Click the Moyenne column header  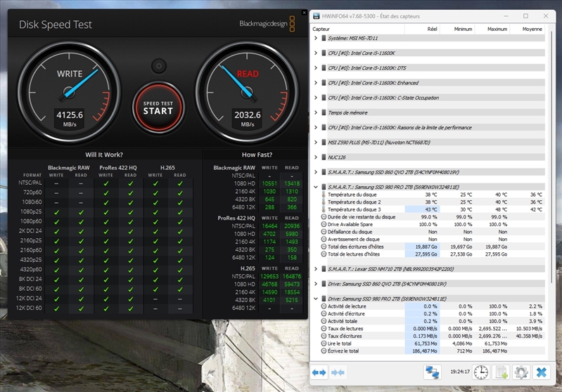[528, 29]
